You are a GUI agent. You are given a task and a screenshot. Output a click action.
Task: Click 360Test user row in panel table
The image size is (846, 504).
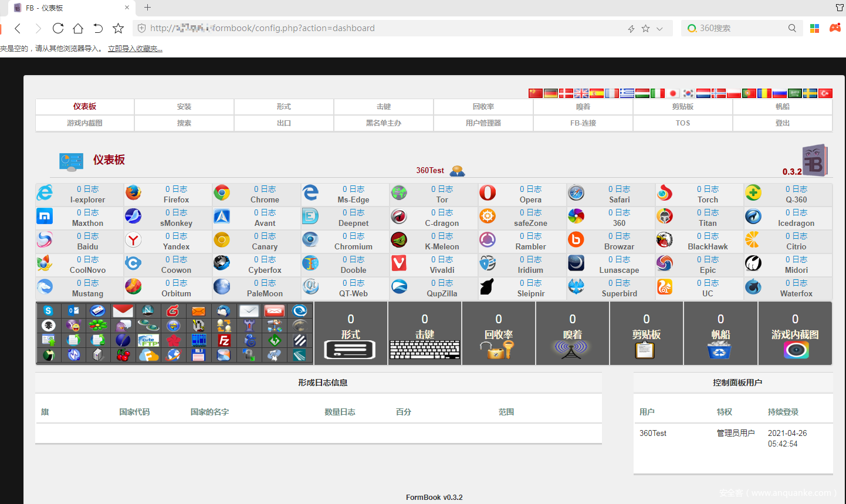coord(733,438)
